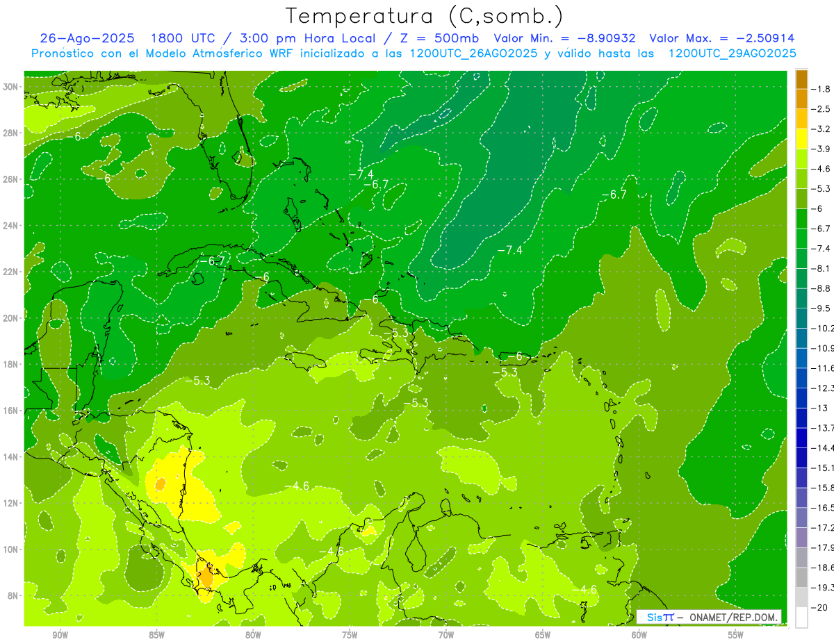834x644 pixels.
Task: Click the '65W' longitude axis label
Action: click(x=543, y=635)
